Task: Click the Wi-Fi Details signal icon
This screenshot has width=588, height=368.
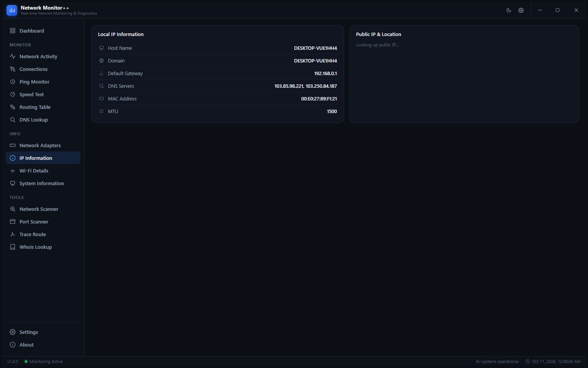Action: [13, 171]
